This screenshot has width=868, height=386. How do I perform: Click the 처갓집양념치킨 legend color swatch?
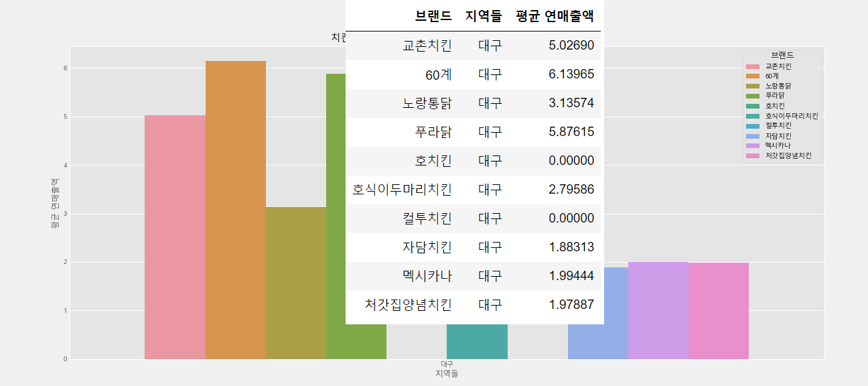pyautogui.click(x=753, y=155)
